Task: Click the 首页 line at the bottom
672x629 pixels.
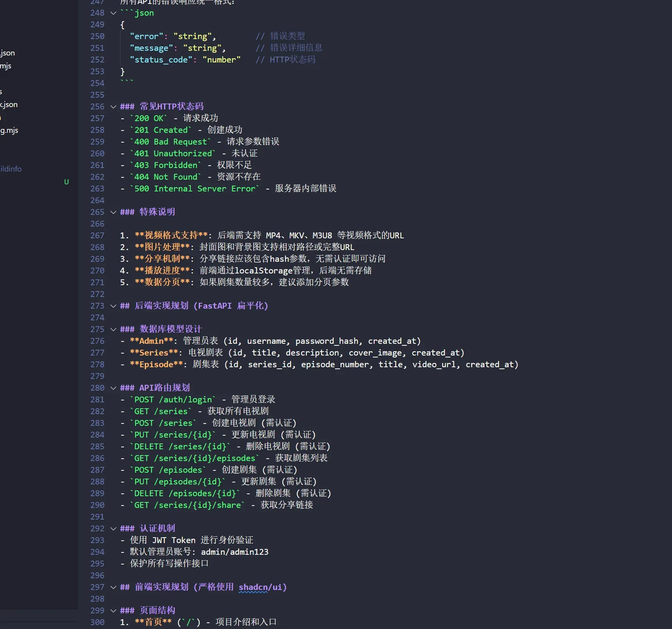Action: click(198, 622)
